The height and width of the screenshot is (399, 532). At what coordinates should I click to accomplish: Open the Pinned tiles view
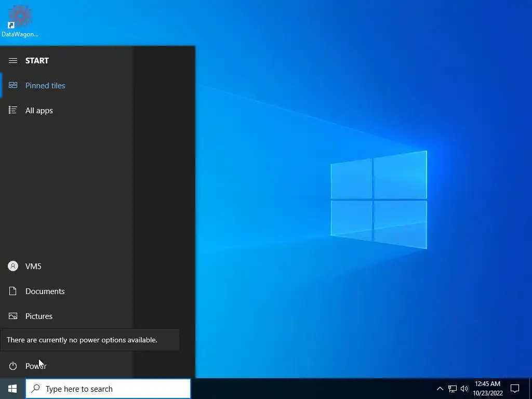point(66,86)
